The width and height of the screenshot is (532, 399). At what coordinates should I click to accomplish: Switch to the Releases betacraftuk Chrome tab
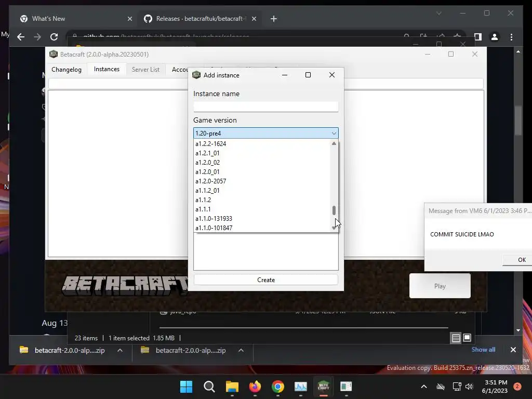click(x=199, y=19)
